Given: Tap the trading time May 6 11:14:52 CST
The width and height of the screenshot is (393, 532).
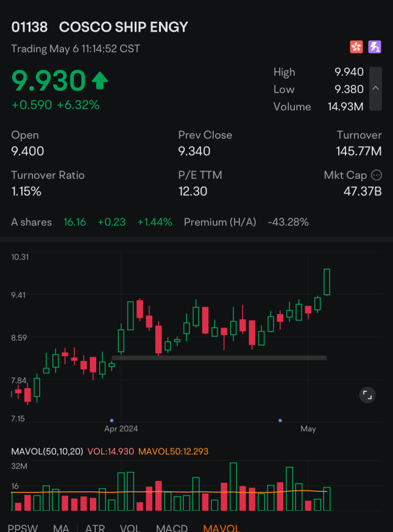Looking at the screenshot, I should tap(76, 49).
